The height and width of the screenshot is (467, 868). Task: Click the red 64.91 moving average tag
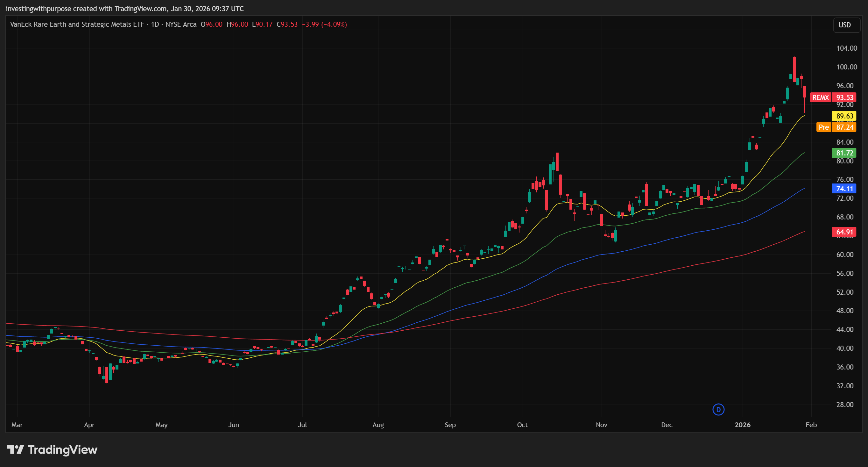click(x=844, y=232)
